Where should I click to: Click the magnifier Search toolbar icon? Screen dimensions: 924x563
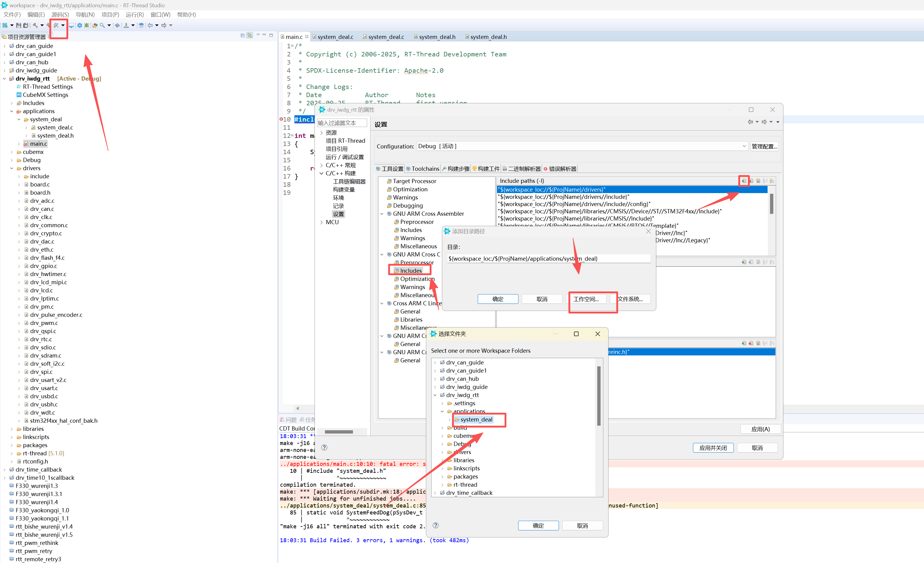click(x=102, y=25)
